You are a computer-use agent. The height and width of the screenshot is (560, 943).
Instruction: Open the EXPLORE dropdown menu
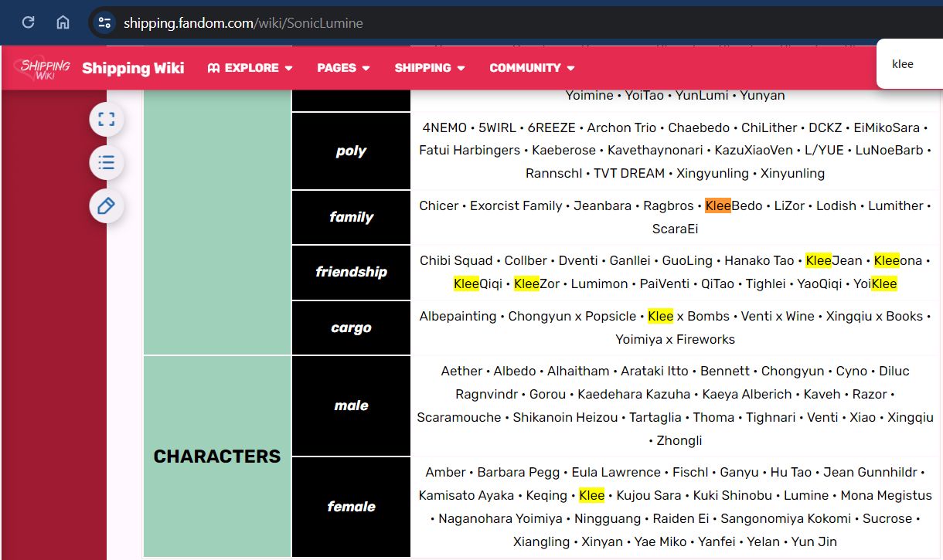(x=250, y=68)
